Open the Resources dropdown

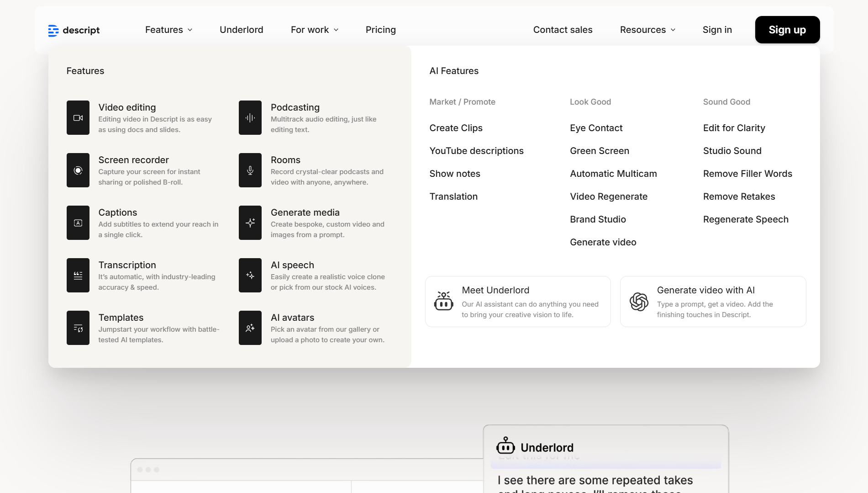tap(647, 30)
